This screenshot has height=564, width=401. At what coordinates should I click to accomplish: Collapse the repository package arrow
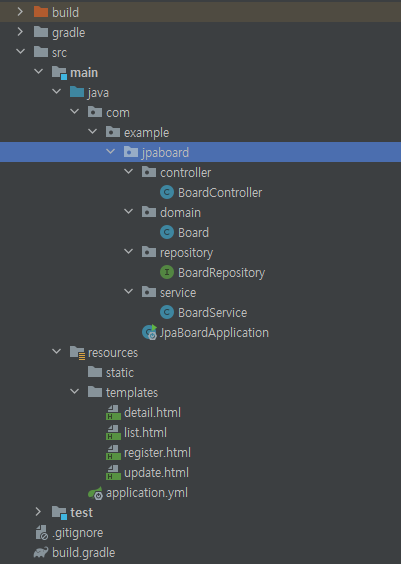coord(128,251)
